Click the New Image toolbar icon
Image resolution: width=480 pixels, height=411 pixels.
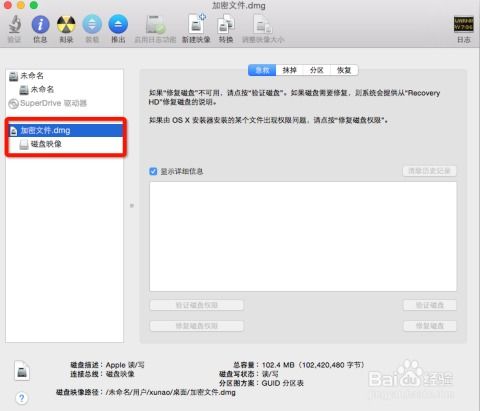196,24
